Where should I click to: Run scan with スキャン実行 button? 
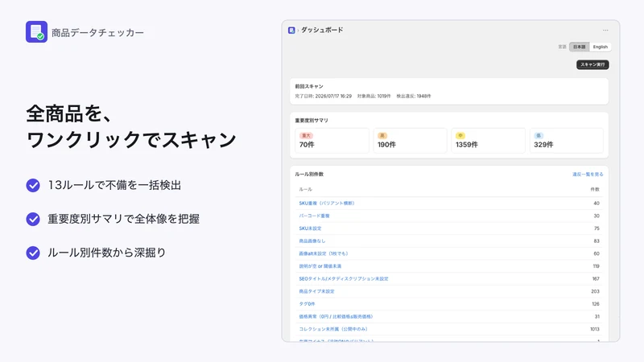592,65
